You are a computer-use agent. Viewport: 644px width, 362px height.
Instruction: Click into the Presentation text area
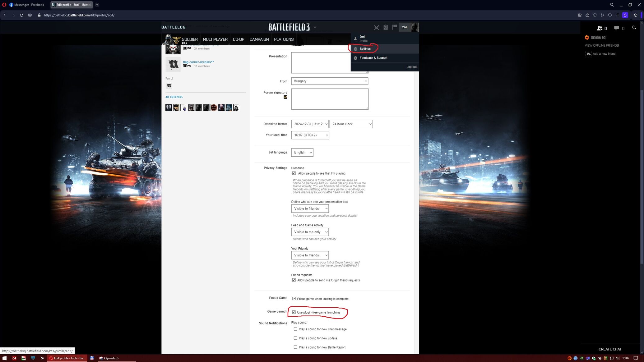pyautogui.click(x=330, y=63)
